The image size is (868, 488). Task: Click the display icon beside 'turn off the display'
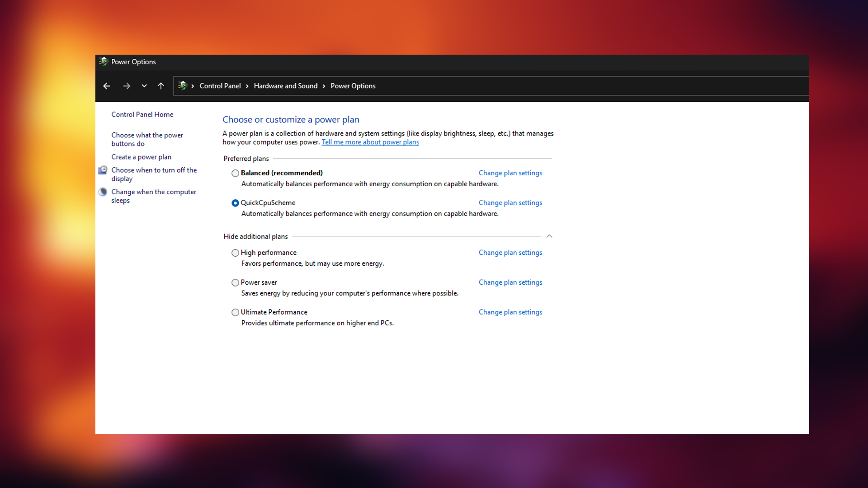(103, 170)
